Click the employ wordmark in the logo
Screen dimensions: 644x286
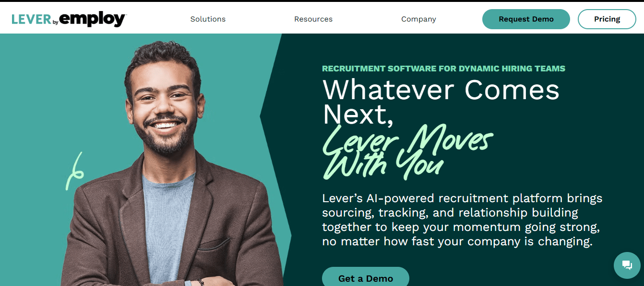(93, 20)
